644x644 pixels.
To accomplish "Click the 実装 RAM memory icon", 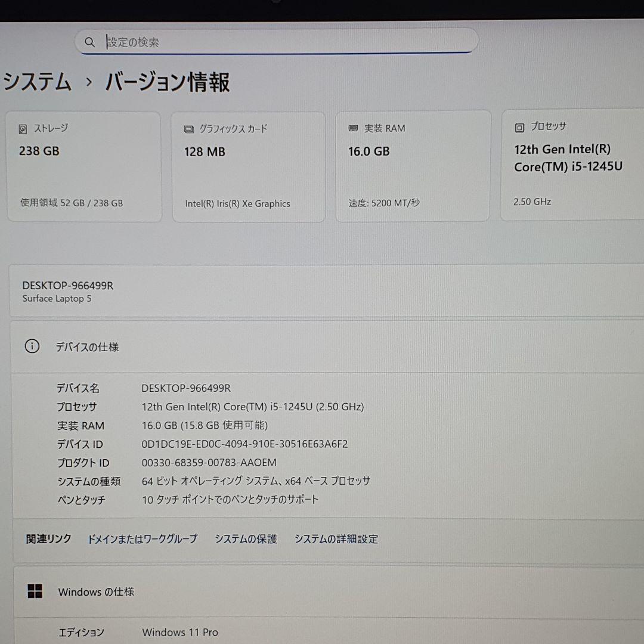I will (x=354, y=128).
